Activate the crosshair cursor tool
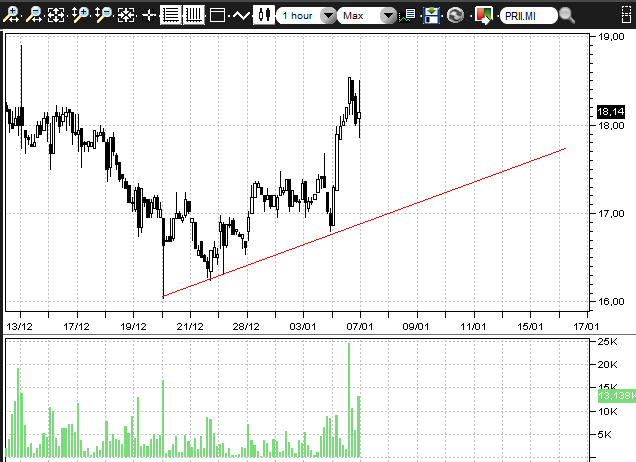The height and width of the screenshot is (462, 636). pyautogui.click(x=149, y=16)
